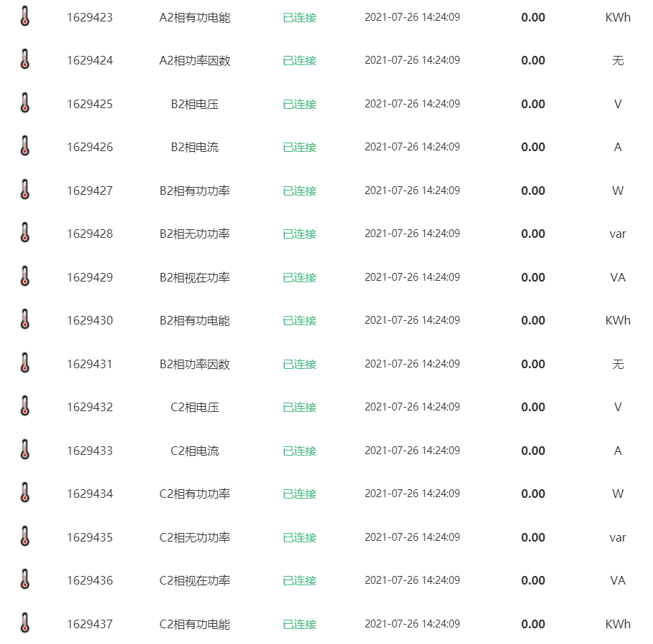This screenshot has width=653, height=644.
Task: Click sensor ID 1629428
Action: pos(90,234)
